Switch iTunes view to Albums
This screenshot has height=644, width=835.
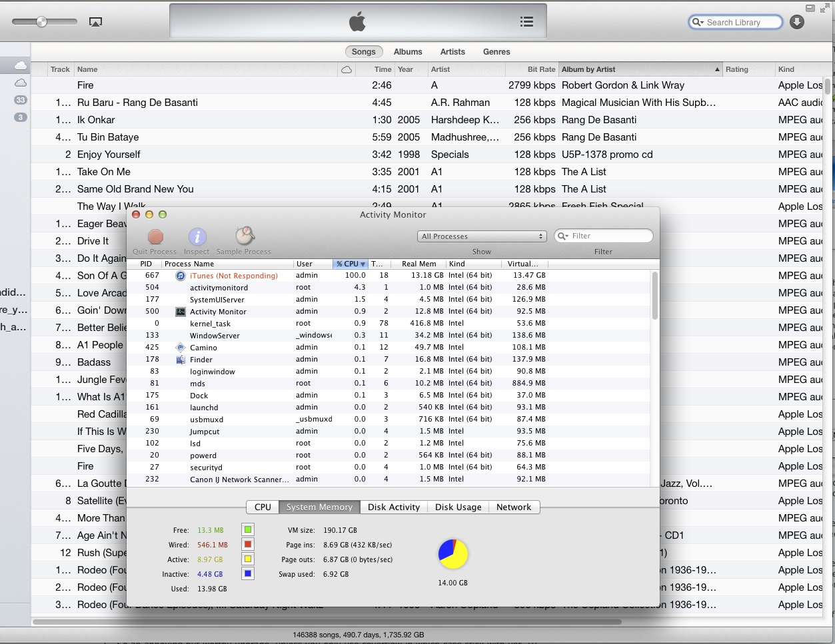pos(408,52)
